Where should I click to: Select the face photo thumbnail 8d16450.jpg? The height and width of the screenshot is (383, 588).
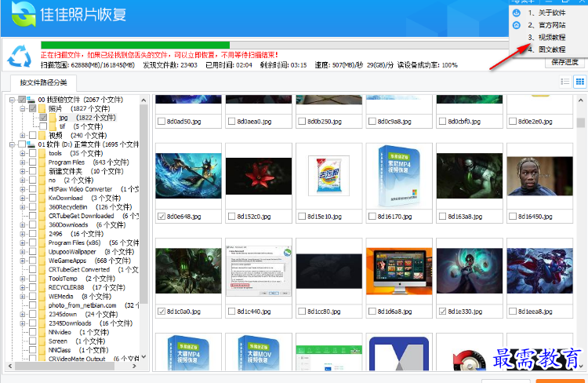(x=539, y=176)
